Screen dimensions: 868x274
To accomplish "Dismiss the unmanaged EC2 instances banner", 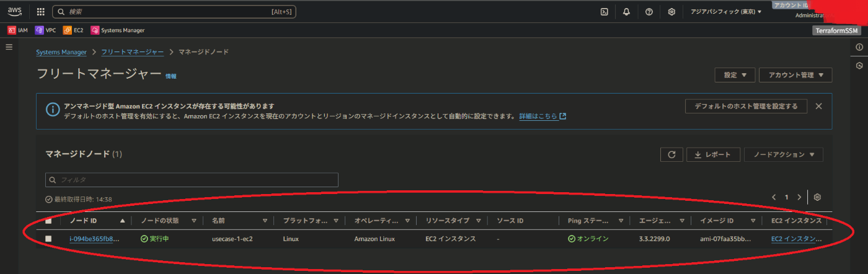I will point(818,106).
